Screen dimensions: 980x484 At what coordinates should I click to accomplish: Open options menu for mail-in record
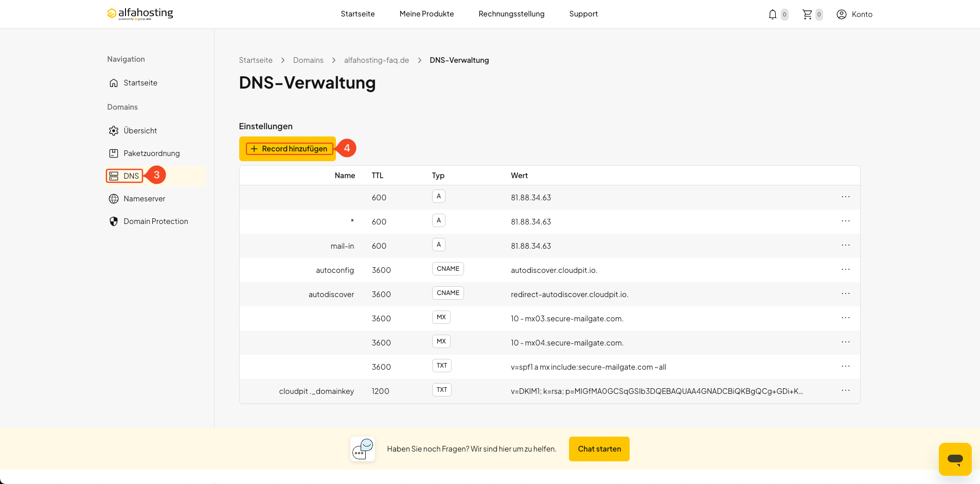tap(846, 246)
